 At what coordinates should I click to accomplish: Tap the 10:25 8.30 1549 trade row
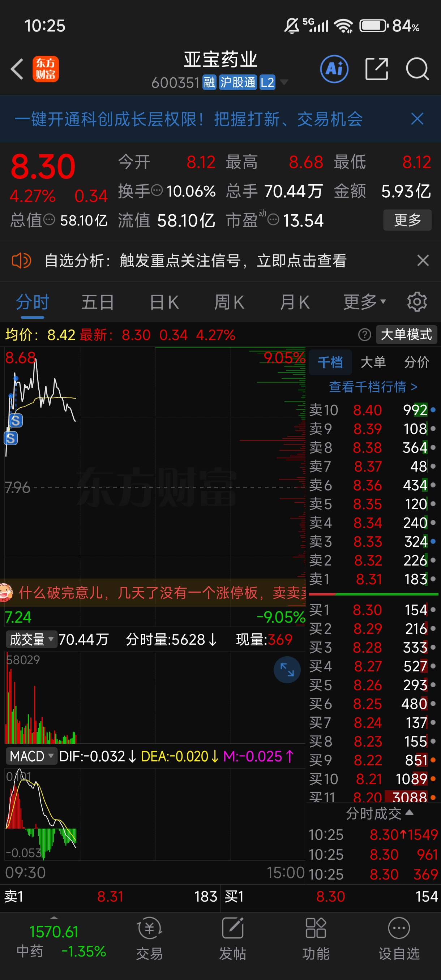pyautogui.click(x=373, y=835)
